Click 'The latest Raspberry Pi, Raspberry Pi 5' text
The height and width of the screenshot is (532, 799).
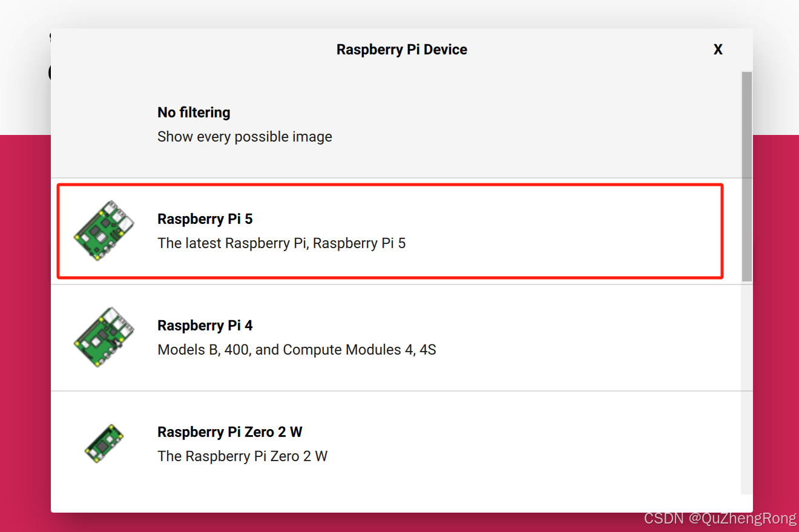[x=281, y=243]
